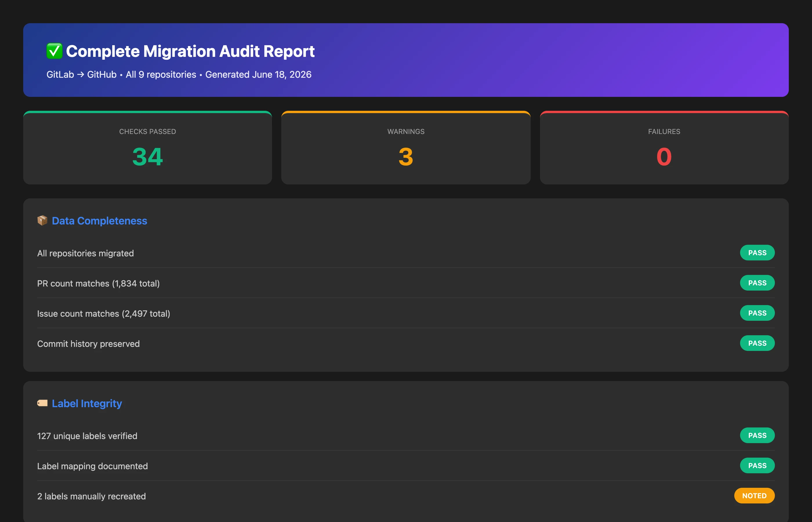
Task: Click '127 unique labels verified' row text
Action: coord(87,436)
